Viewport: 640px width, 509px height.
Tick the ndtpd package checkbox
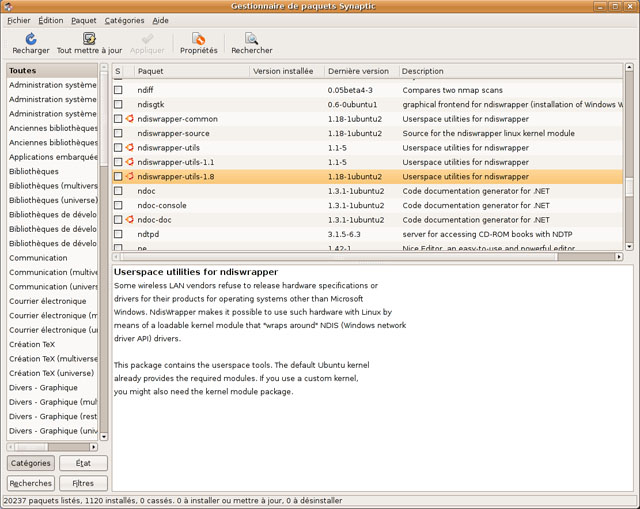click(x=118, y=234)
